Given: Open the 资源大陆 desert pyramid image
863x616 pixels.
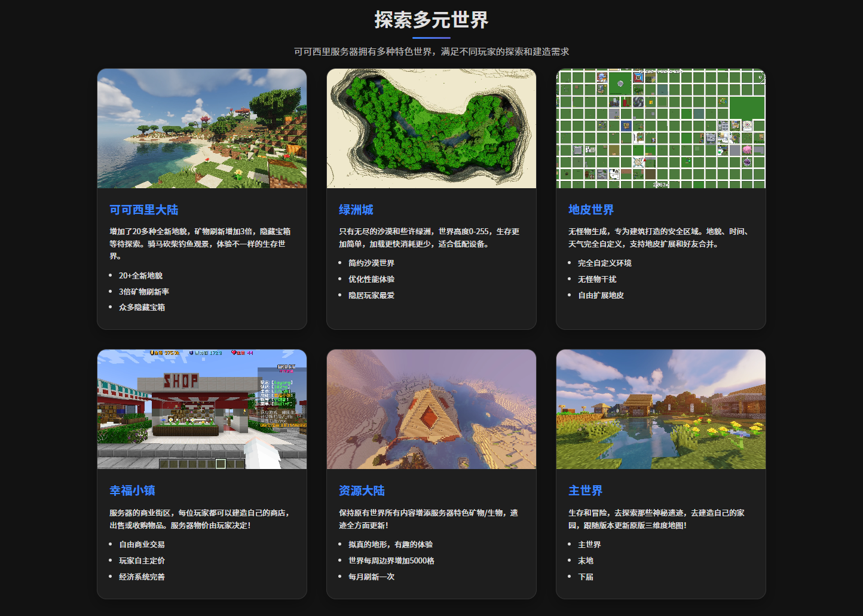Looking at the screenshot, I should tap(431, 409).
